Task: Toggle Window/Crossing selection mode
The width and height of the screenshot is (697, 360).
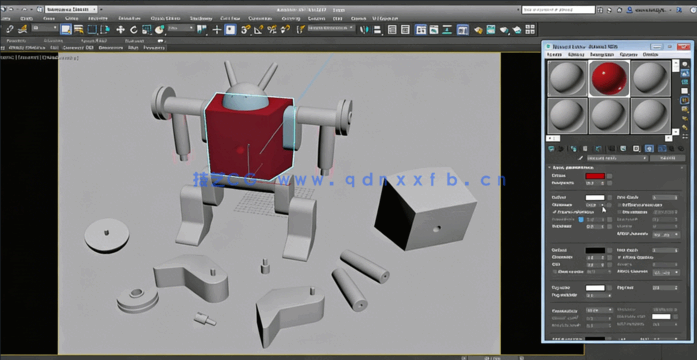Action: coord(105,30)
